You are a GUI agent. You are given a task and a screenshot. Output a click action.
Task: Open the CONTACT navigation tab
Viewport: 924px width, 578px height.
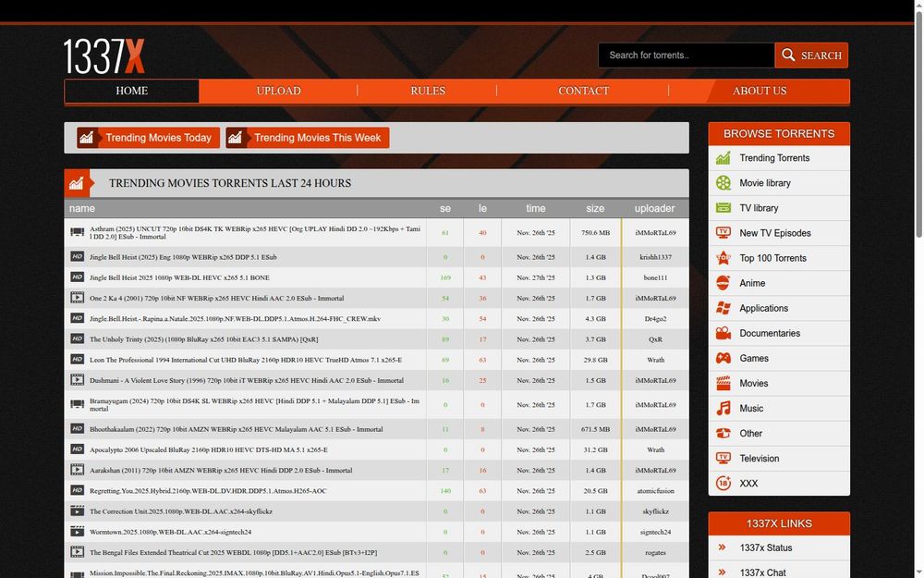click(x=583, y=91)
